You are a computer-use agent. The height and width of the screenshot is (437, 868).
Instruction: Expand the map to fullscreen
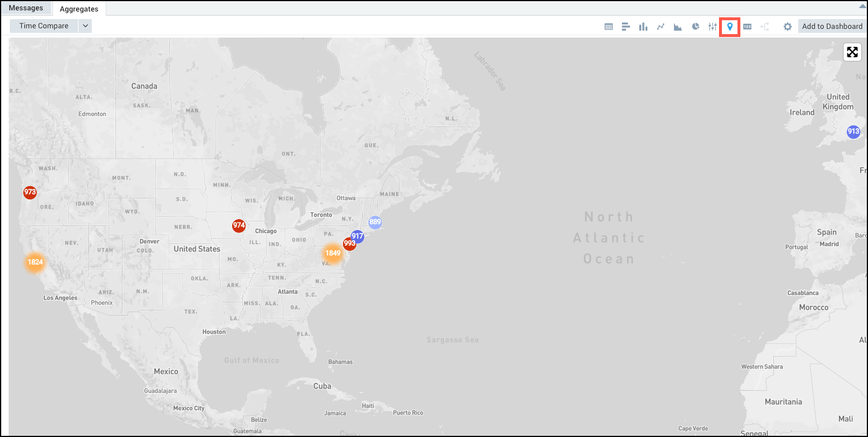pos(852,51)
